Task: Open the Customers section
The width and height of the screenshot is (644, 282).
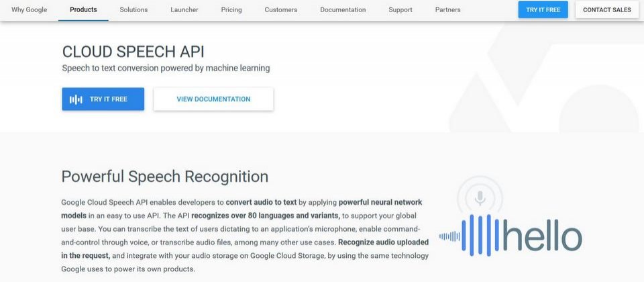Action: tap(281, 9)
